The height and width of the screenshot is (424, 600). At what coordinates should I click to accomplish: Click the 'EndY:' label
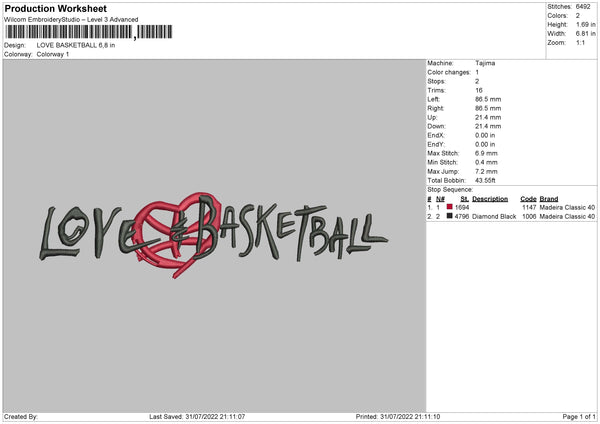[436, 145]
